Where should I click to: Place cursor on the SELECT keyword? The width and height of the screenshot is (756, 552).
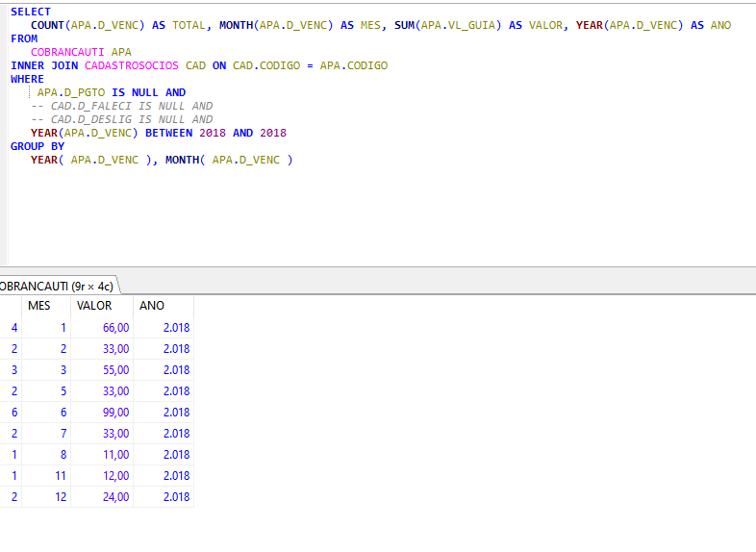[x=30, y=12]
